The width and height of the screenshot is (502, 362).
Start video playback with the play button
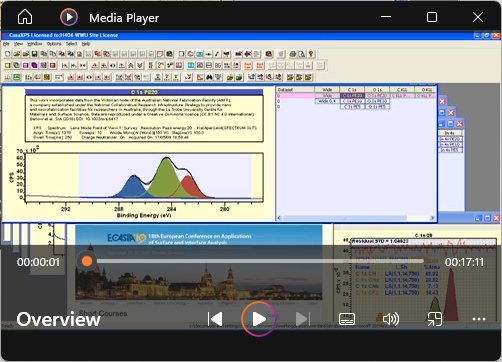(259, 319)
